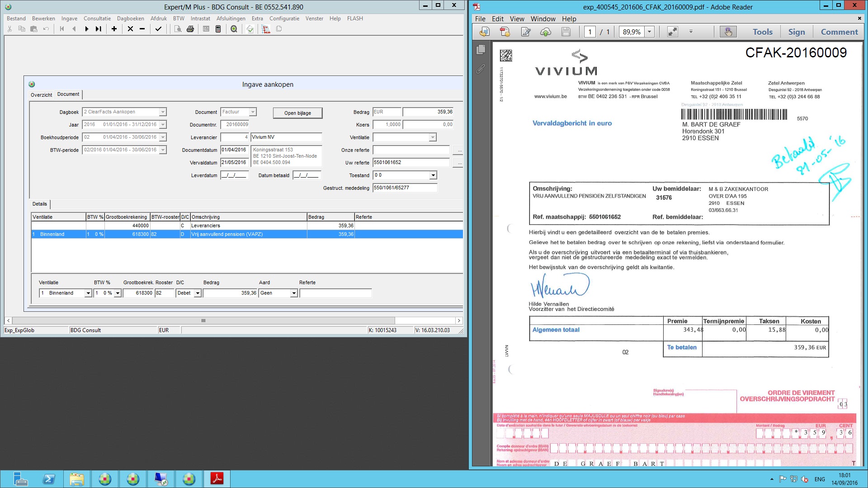
Task: Click the printer icon in Expert/M toolbar
Action: (x=190, y=29)
